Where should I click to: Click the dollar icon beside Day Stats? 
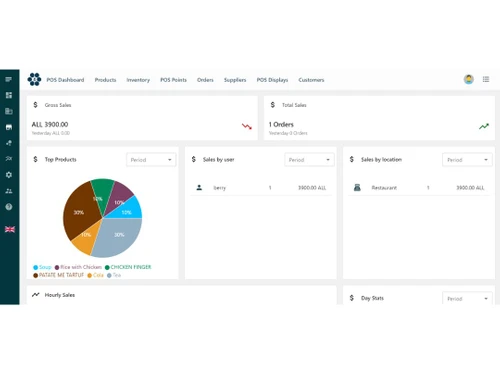click(x=352, y=298)
